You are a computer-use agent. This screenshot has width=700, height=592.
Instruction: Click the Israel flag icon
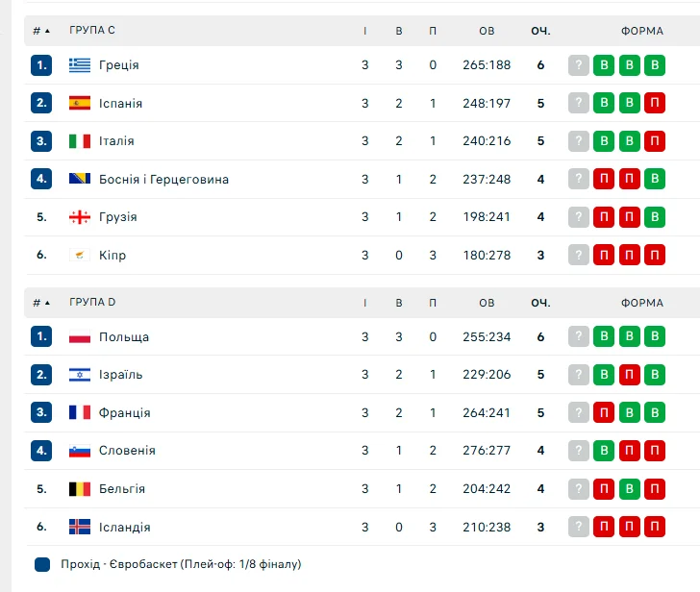(x=80, y=375)
